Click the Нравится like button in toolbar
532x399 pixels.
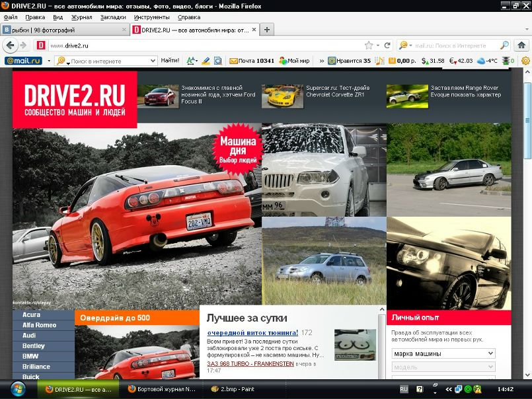click(350, 61)
